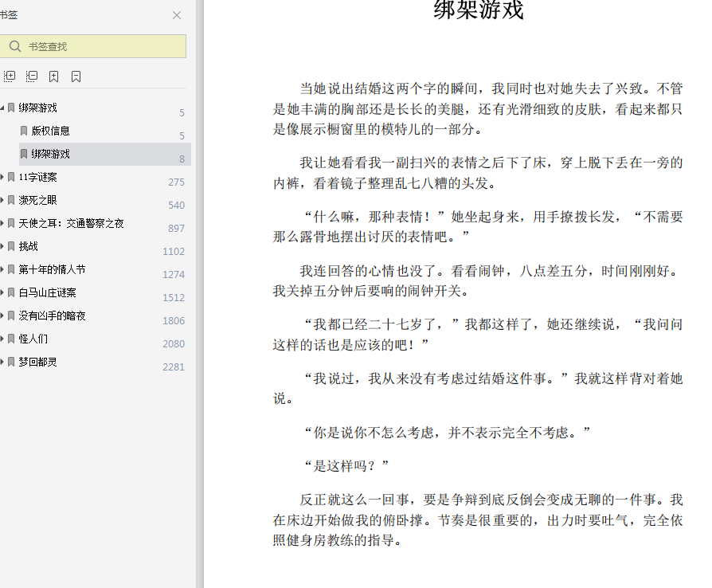Collapse the top-level 绑架游戏 bookmark
The height and width of the screenshot is (588, 712).
2,108
